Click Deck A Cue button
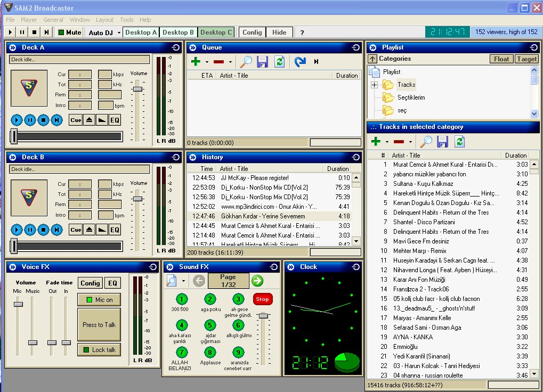 pyautogui.click(x=76, y=120)
